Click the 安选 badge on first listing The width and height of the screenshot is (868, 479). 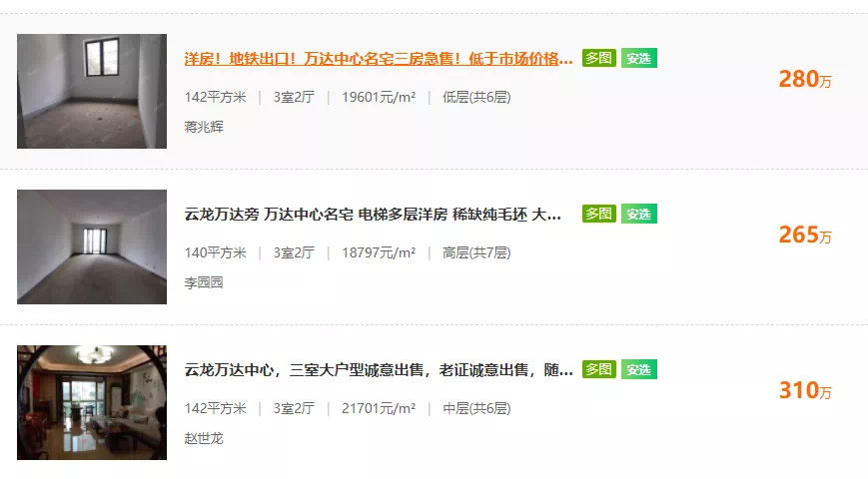639,58
